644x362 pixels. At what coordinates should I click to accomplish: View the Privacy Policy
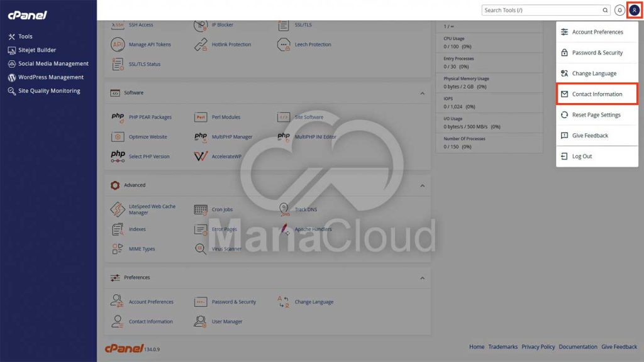point(538,346)
